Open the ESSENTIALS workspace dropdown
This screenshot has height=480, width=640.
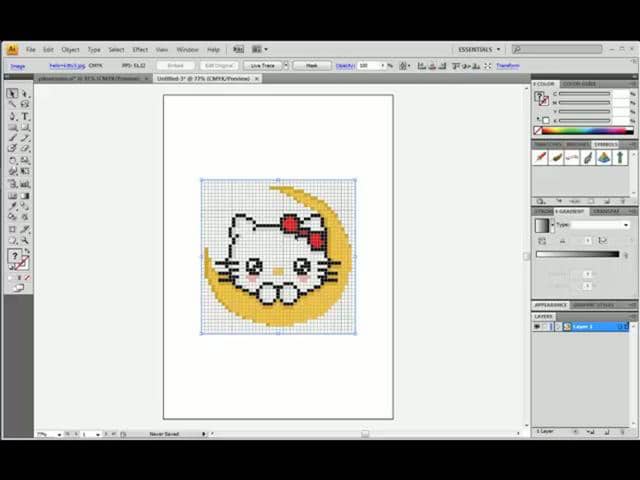click(x=478, y=49)
